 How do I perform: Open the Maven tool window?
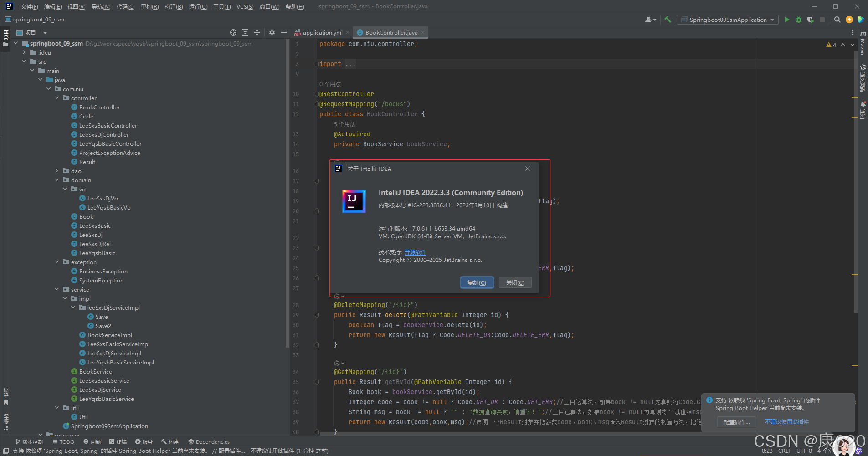click(x=863, y=44)
